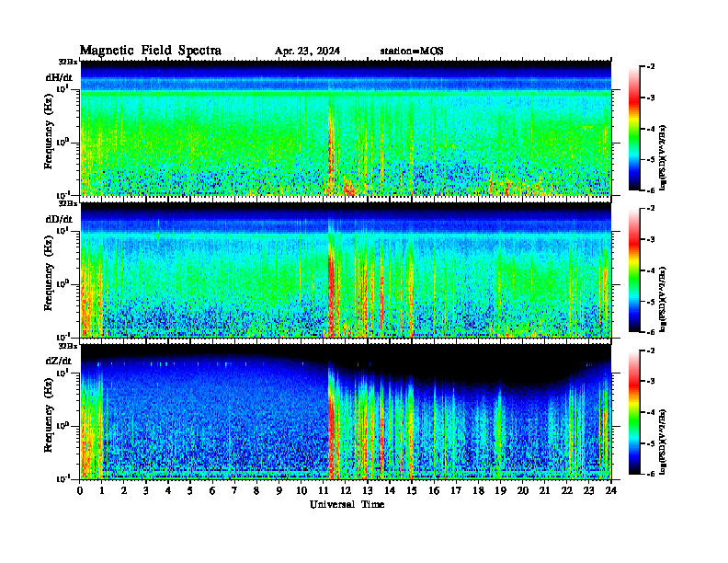This screenshot has height=563, width=728.
Task: Click the '-5' value on dH/dt color bar
Action: 651,159
